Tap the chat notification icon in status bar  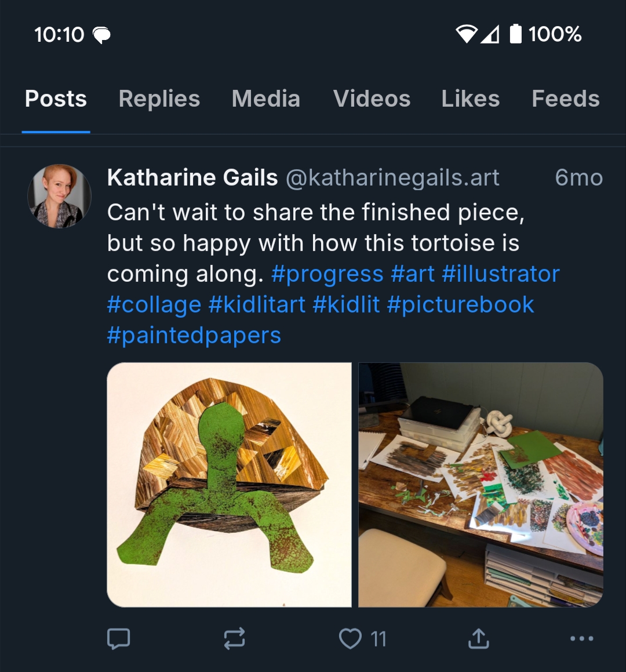tap(101, 35)
